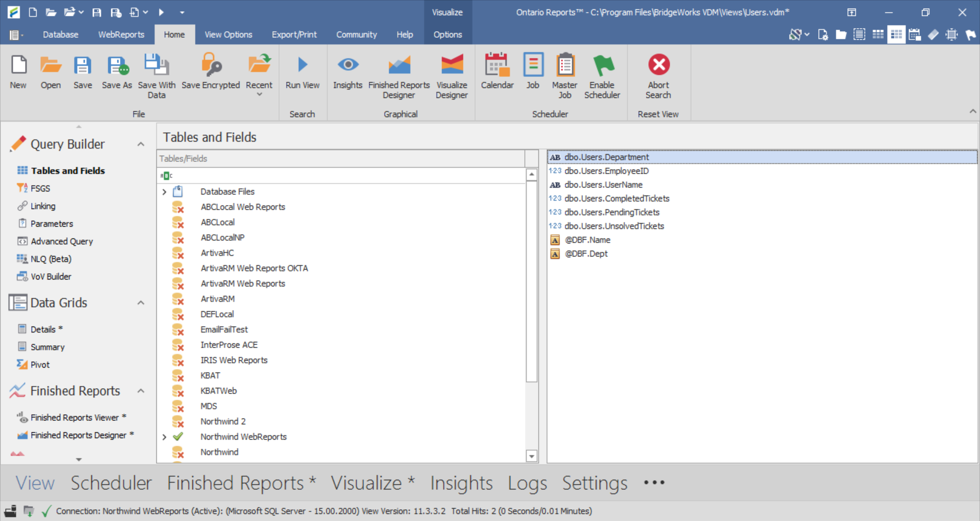Select the dbo.Users.PendingTickets field
This screenshot has width=980, height=521.
[612, 212]
